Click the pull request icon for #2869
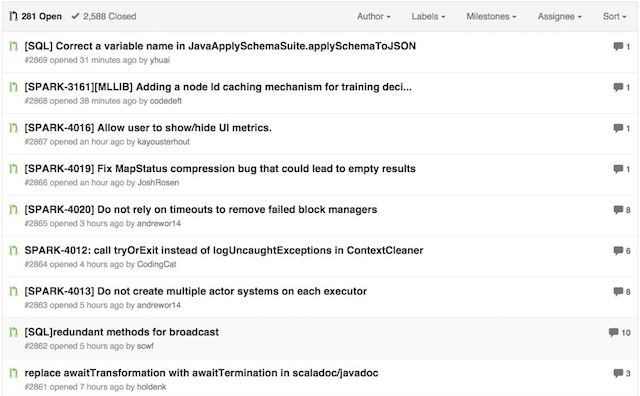This screenshot has height=396, width=640. click(x=13, y=46)
